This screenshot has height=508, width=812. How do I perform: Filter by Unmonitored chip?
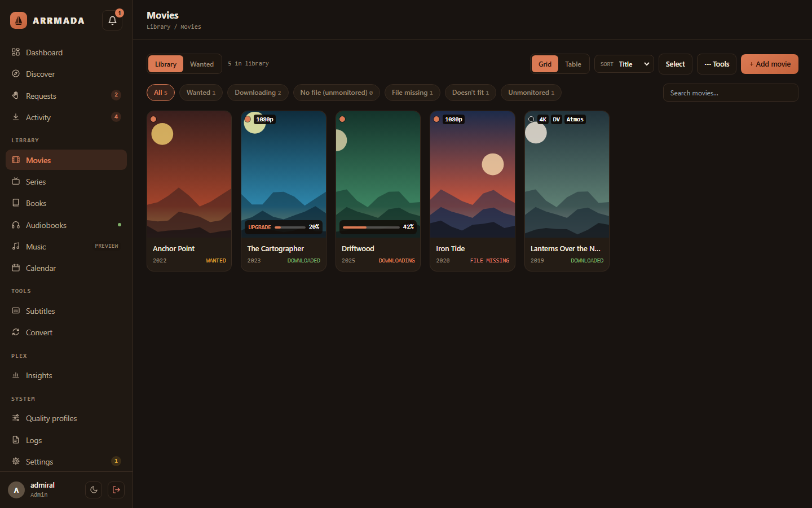click(531, 93)
